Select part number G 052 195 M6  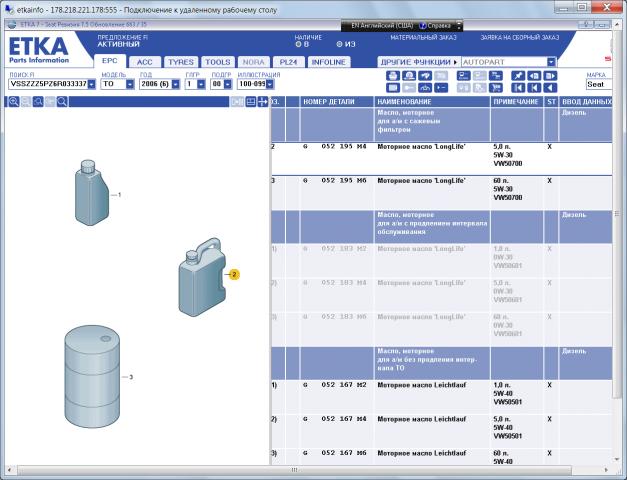point(335,181)
